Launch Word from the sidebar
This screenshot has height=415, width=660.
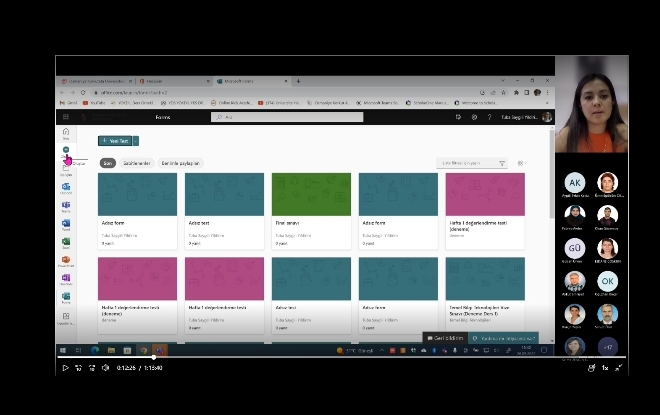click(66, 224)
